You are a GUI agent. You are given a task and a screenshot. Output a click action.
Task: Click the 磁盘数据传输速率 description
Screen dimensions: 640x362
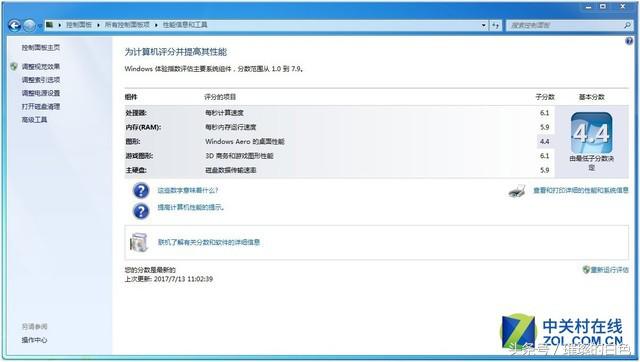pyautogui.click(x=231, y=170)
